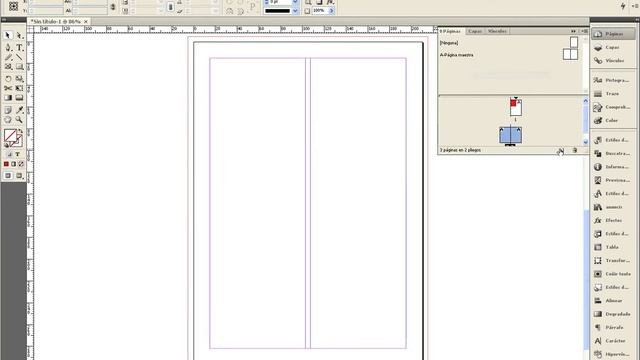Select the Rectangle Frame tool

8,67
